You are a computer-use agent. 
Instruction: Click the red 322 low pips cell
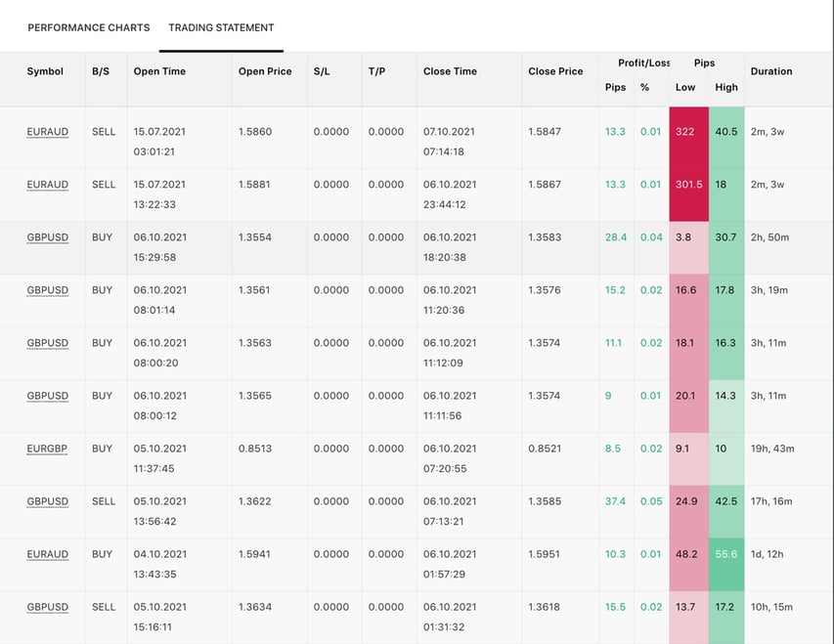pyautogui.click(x=685, y=132)
